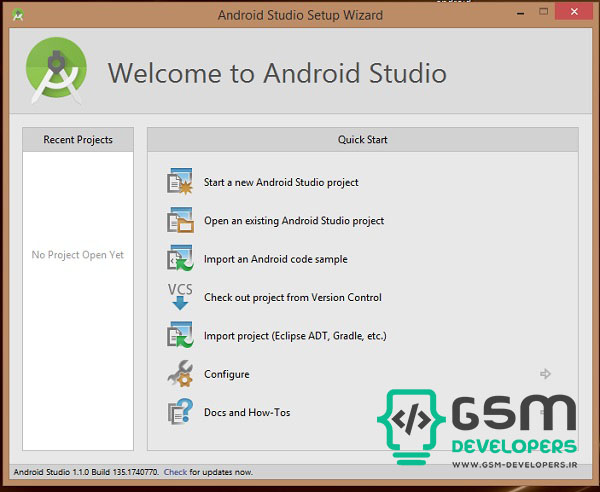Click the Android Studio logo in header
This screenshot has width=600, height=492.
57,71
